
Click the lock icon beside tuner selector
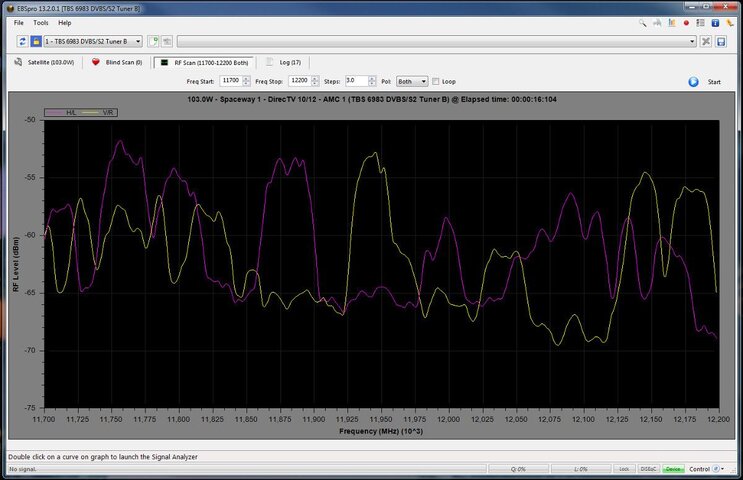36,41
